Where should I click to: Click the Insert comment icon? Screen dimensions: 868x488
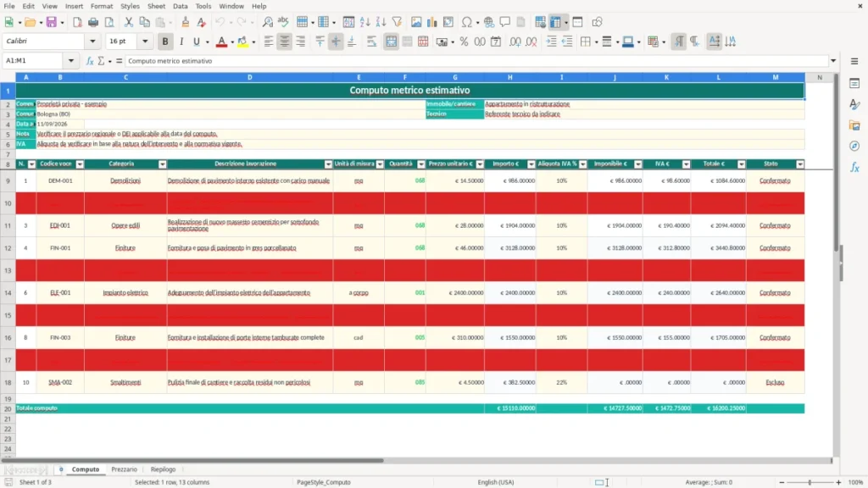(505, 22)
